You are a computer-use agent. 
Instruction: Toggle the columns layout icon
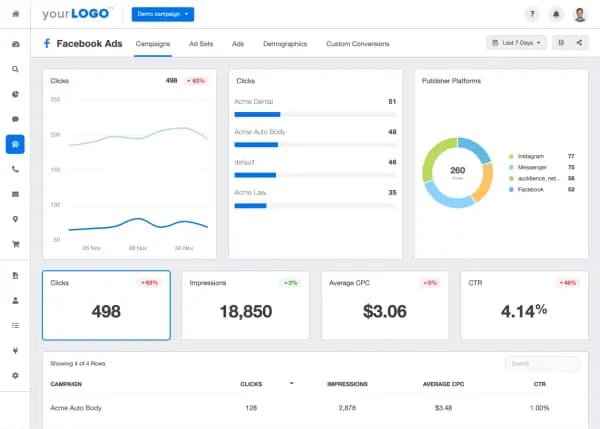tap(561, 43)
